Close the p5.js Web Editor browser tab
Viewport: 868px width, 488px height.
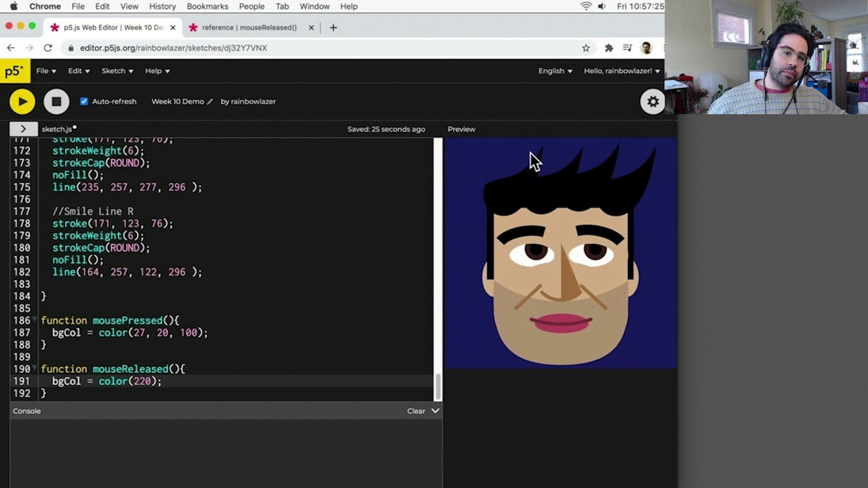point(173,27)
